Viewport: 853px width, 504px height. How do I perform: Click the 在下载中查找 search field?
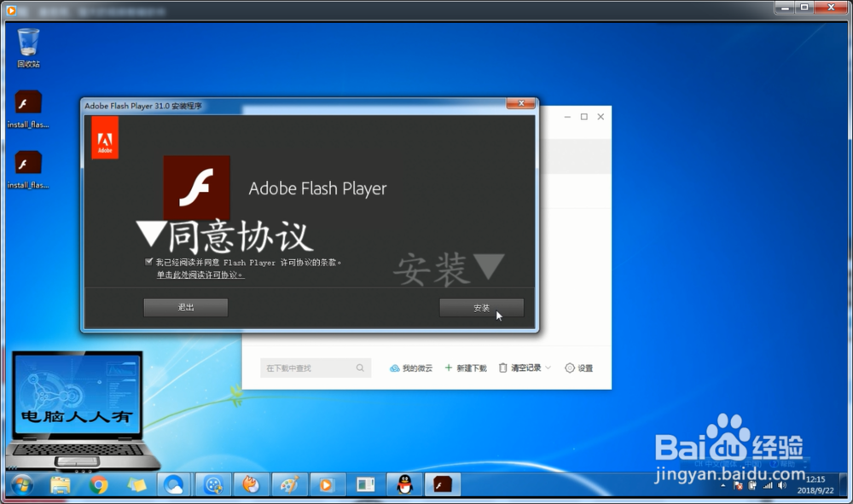(316, 368)
